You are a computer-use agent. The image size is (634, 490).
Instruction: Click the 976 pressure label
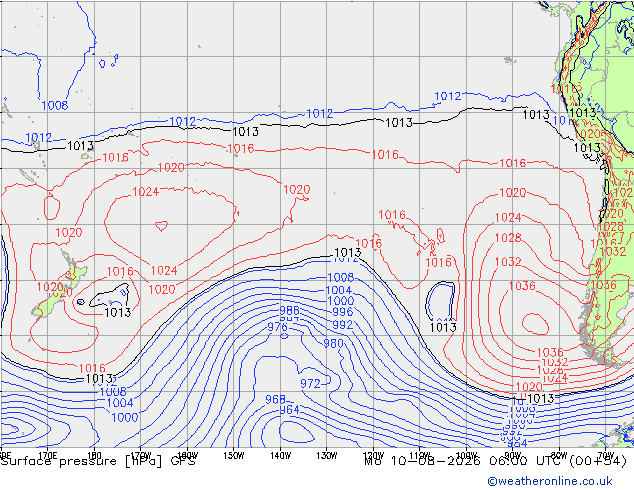(277, 327)
